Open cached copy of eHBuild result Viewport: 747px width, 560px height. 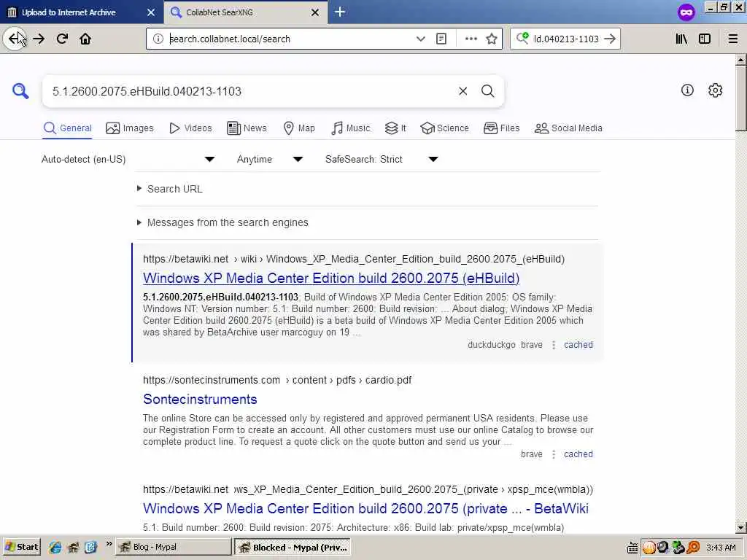[x=578, y=345]
